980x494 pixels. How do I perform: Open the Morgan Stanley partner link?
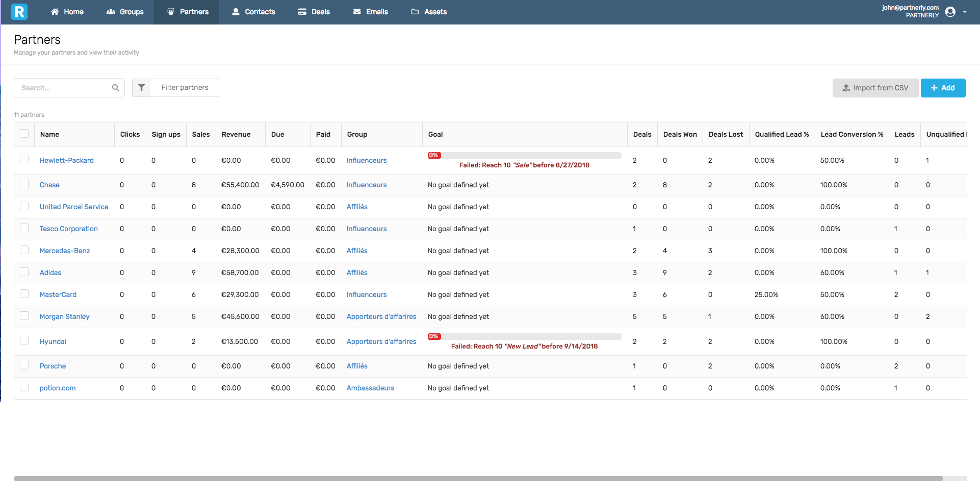pyautogui.click(x=65, y=316)
